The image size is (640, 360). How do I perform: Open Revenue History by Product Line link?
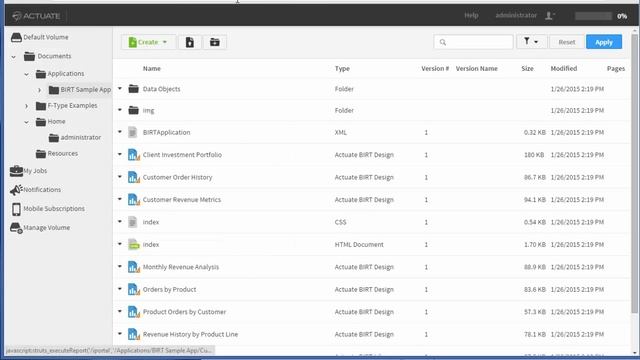tap(190, 334)
